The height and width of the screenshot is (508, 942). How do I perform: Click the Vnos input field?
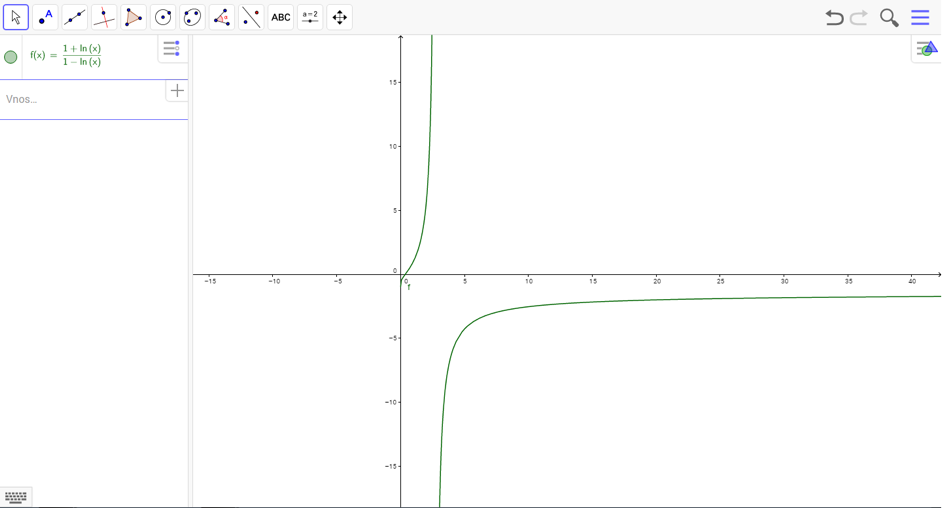click(x=80, y=99)
